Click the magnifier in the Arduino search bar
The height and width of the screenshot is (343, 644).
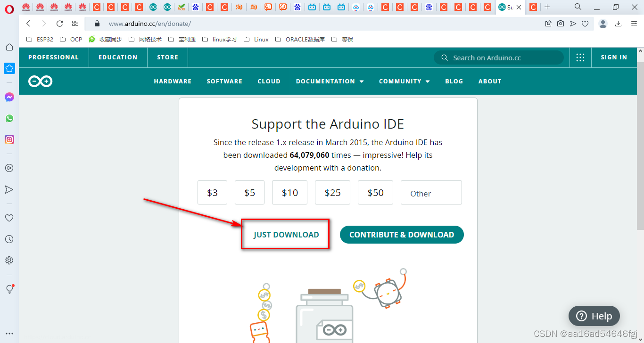[444, 57]
